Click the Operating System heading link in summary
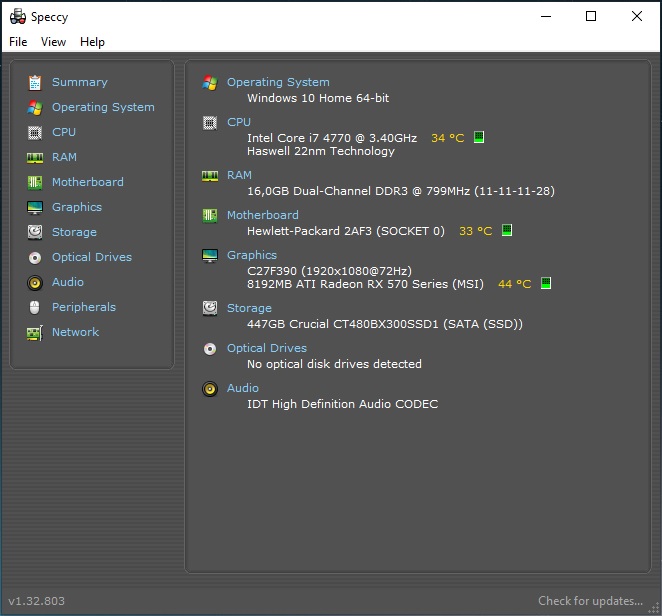Image resolution: width=662 pixels, height=616 pixels. 278,82
